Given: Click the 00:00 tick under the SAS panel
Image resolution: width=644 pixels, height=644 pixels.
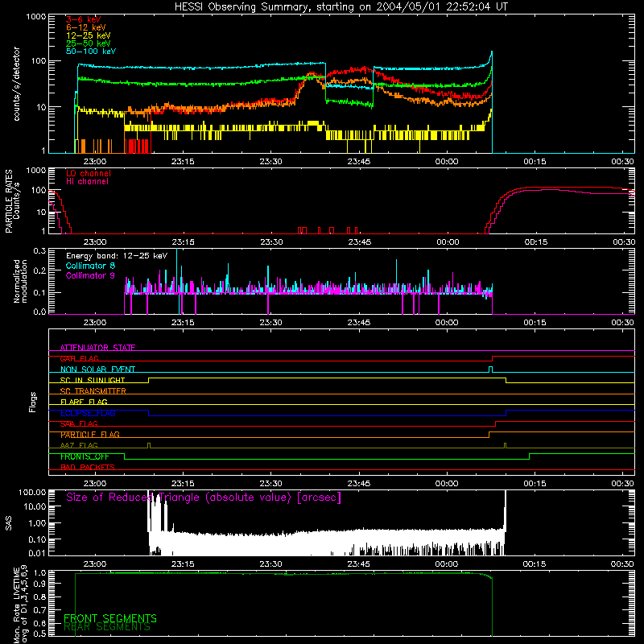Looking at the screenshot, I should click(447, 564).
